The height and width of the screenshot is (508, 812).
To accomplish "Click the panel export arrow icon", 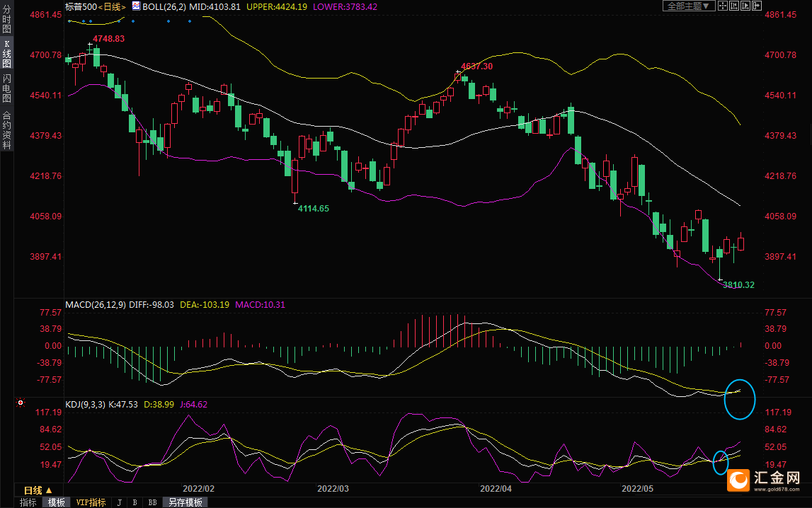I will pos(757,6).
